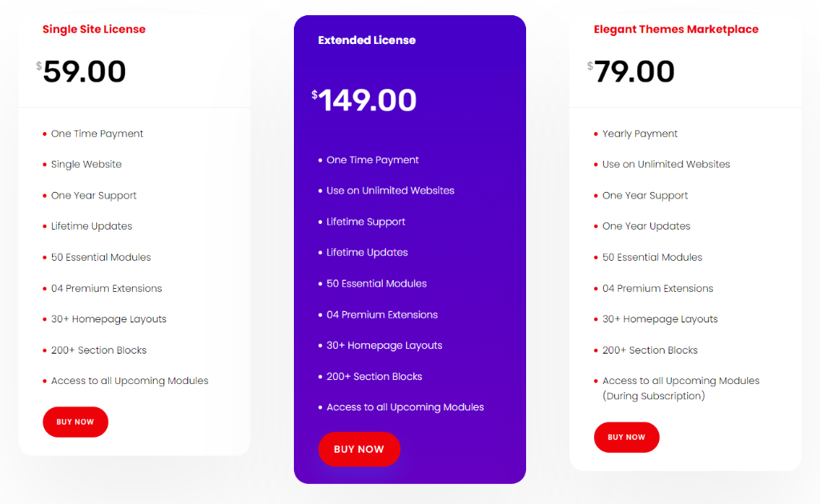Click Access to all Upcoming Modules (During Subscription)
Screen dimensions: 820x504
pyautogui.click(x=681, y=388)
